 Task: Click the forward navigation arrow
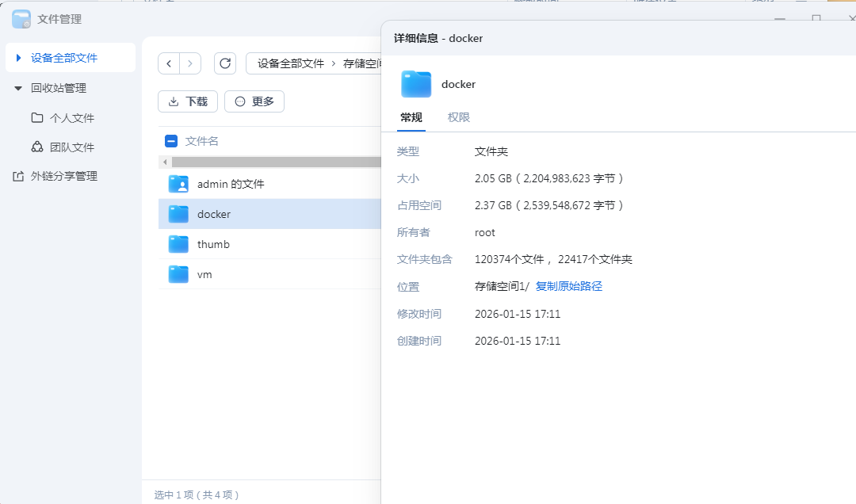coord(190,63)
